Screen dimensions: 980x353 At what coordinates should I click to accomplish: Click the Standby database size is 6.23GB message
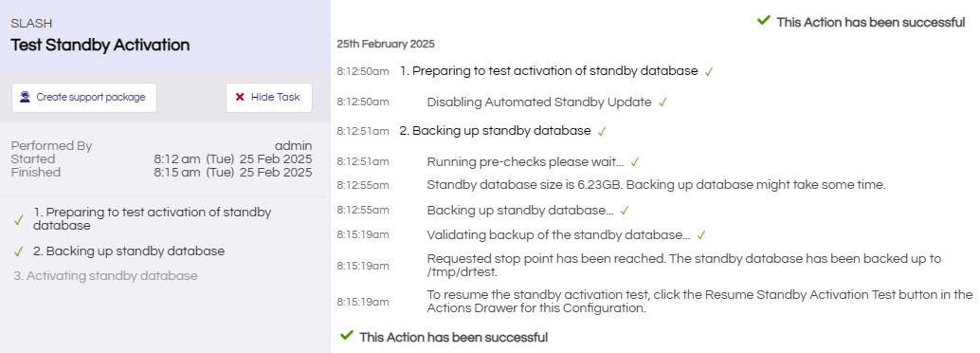[x=656, y=185]
